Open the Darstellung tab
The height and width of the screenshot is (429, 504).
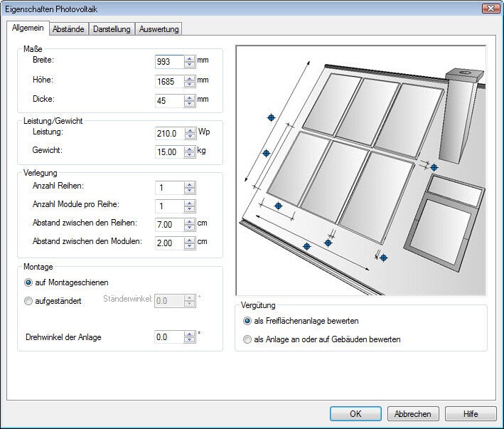(x=112, y=29)
